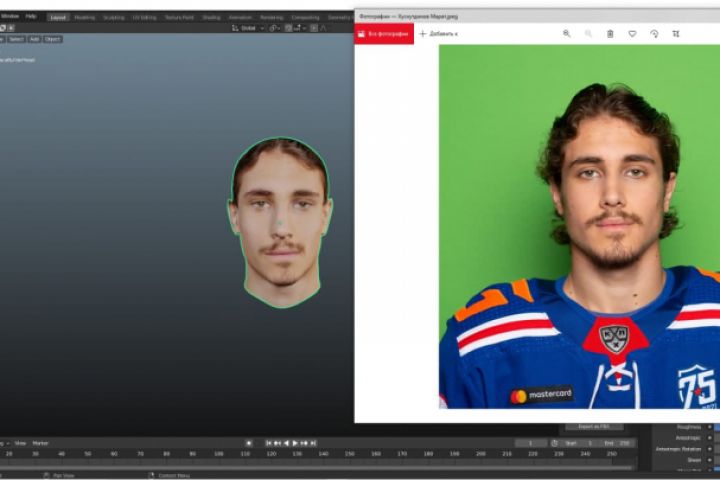The height and width of the screenshot is (480, 720).
Task: Play the animation forward
Action: tap(295, 443)
